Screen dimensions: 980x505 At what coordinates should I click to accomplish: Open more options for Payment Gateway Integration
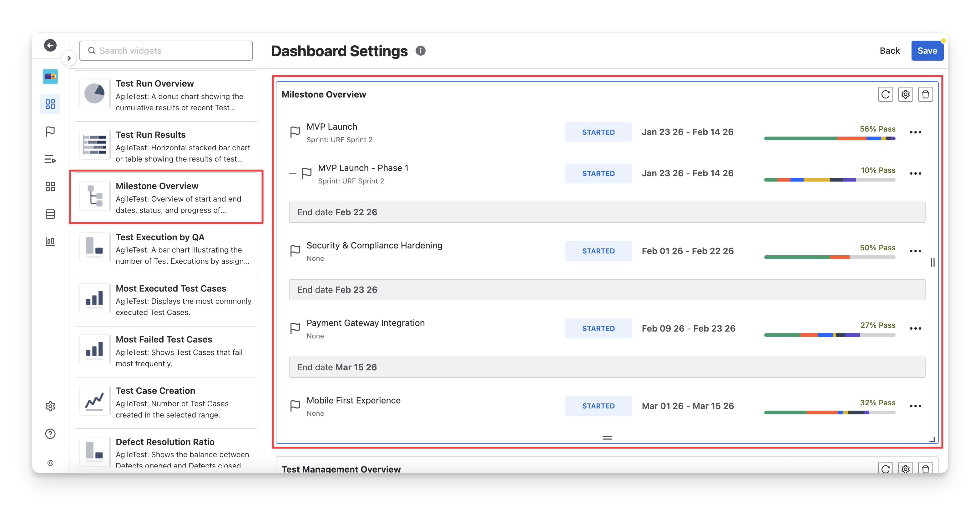point(915,328)
